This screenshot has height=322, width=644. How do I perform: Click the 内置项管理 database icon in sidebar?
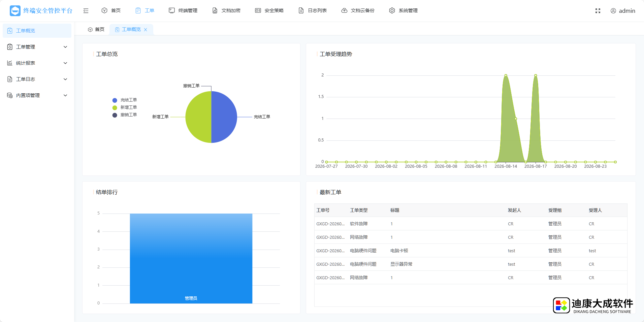(10, 95)
